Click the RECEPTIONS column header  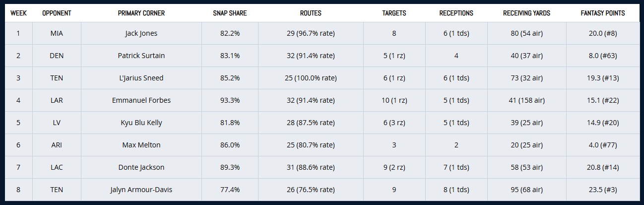pyautogui.click(x=456, y=13)
